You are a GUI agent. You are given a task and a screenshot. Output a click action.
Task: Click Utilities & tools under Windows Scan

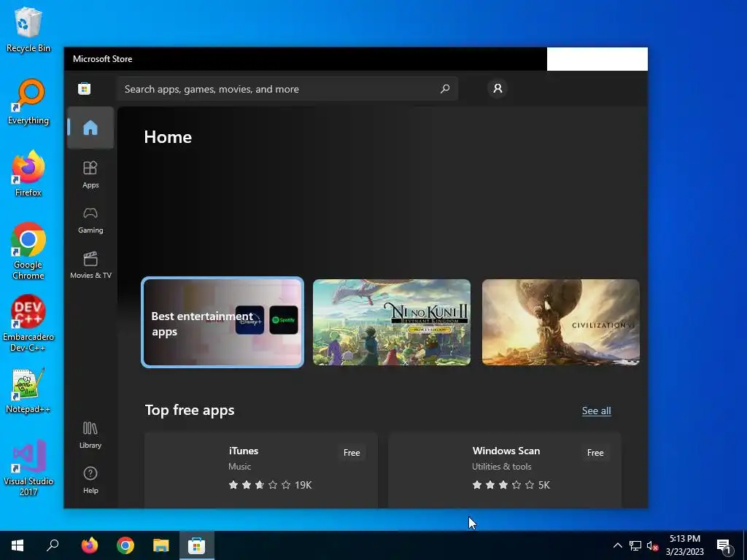coord(502,467)
